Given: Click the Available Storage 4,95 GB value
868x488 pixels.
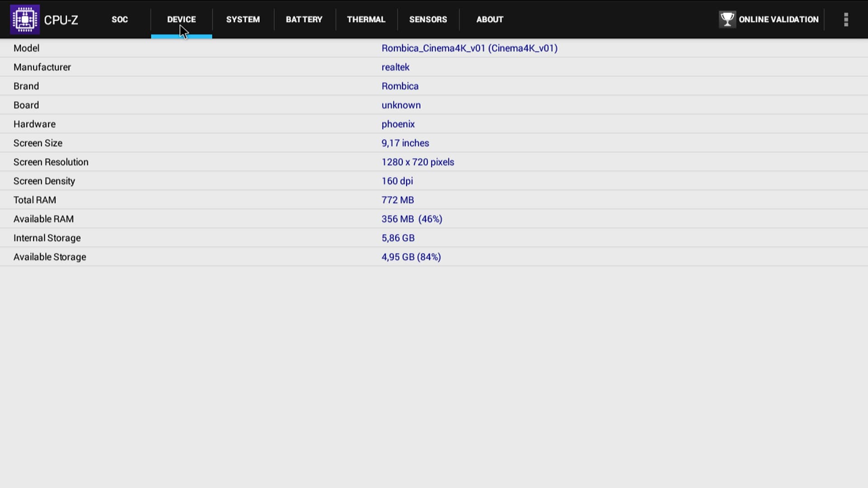Looking at the screenshot, I should 411,257.
